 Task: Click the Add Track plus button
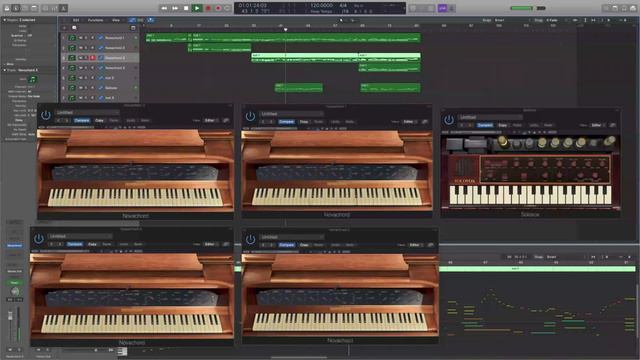[x=64, y=28]
